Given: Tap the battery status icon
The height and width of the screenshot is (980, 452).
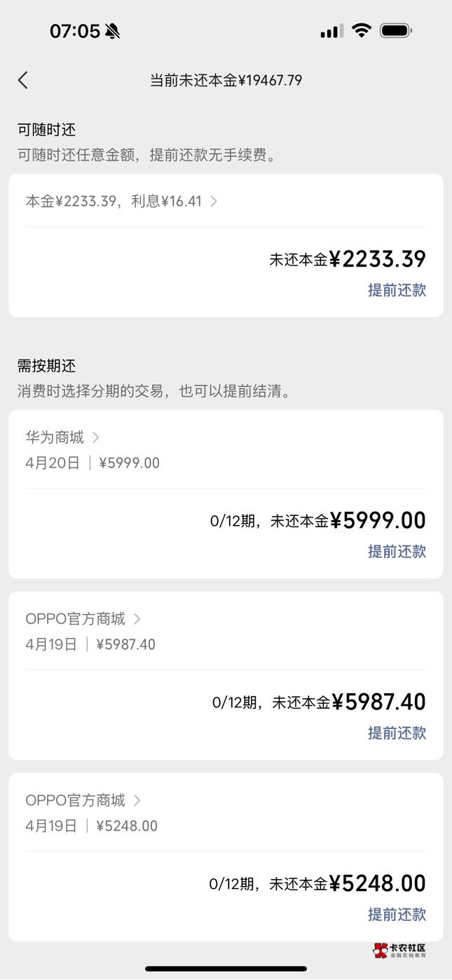Looking at the screenshot, I should pos(396,30).
